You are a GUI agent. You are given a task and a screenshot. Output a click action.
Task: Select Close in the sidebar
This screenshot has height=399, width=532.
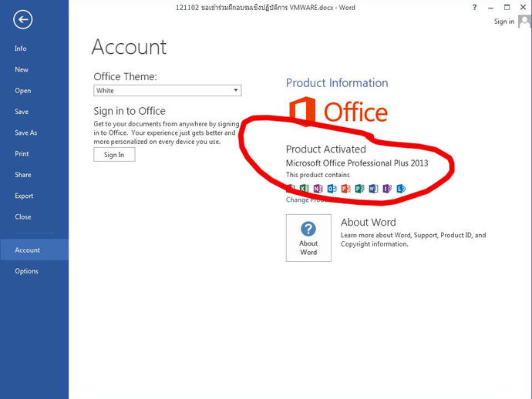pos(22,216)
